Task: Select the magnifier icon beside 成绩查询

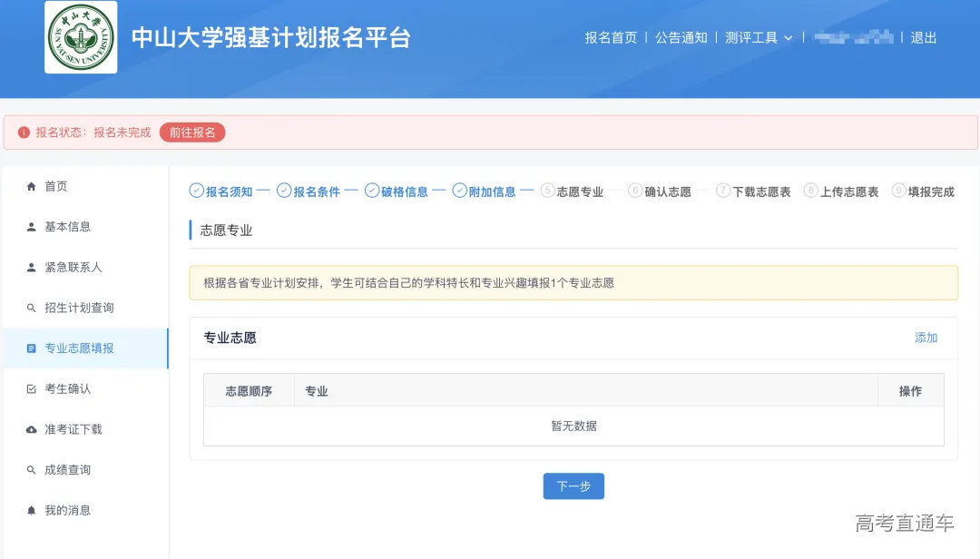Action: 32,469
